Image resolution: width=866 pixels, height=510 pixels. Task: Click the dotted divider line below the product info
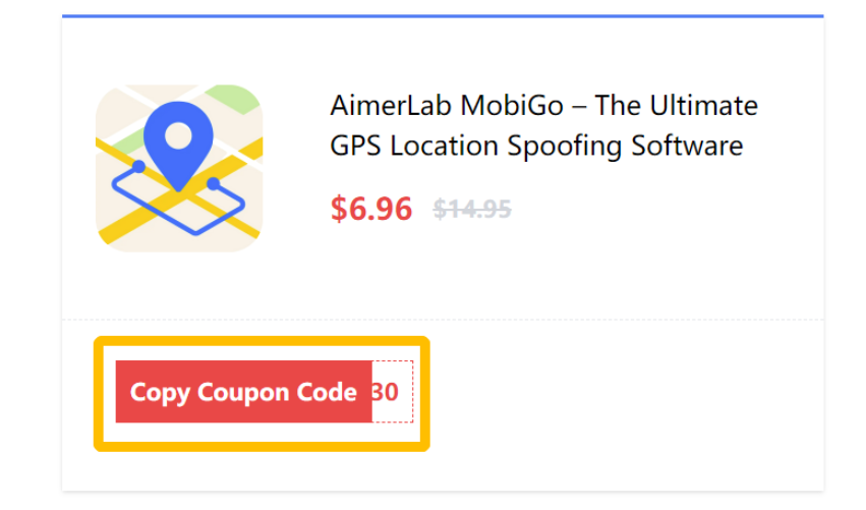(x=443, y=319)
